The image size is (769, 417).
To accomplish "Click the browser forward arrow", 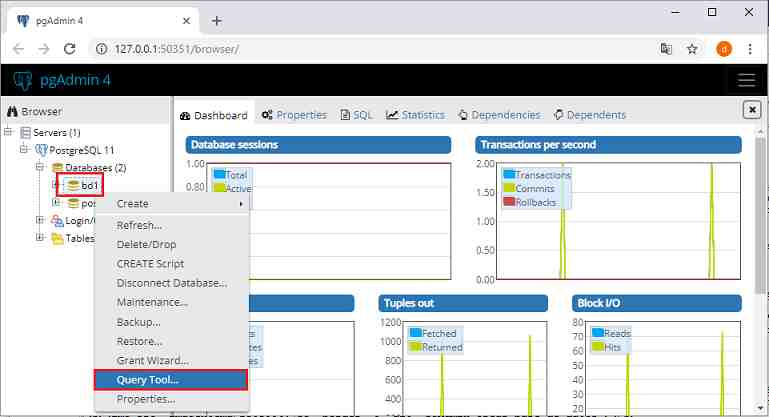I will click(44, 49).
